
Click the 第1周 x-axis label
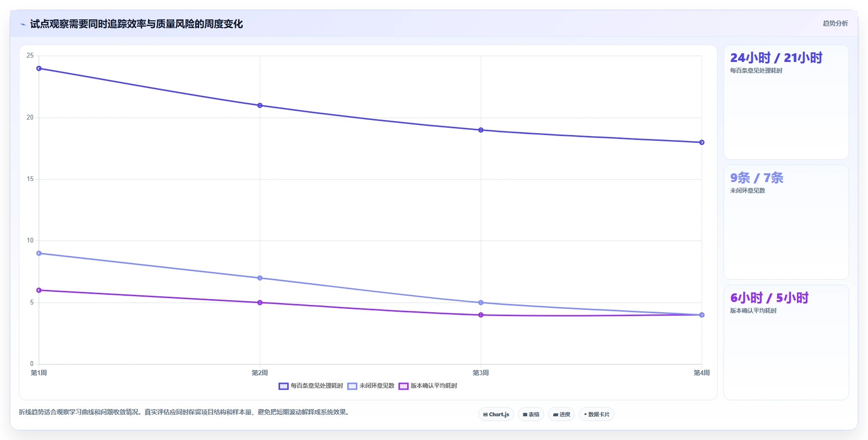pyautogui.click(x=39, y=373)
